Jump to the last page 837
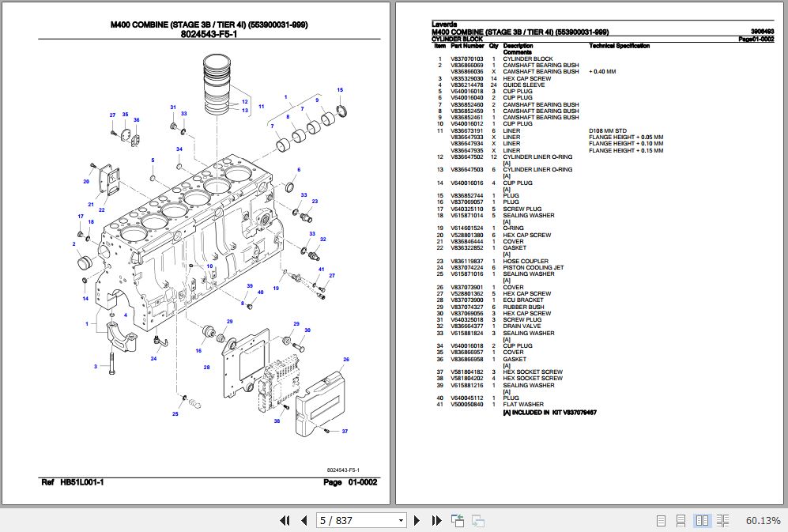The width and height of the screenshot is (788, 532). click(x=436, y=520)
